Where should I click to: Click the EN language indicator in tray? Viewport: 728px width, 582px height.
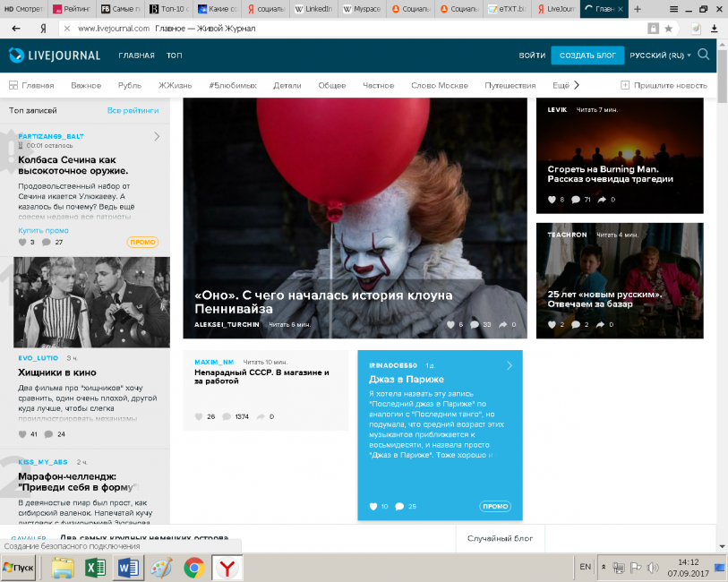(585, 567)
